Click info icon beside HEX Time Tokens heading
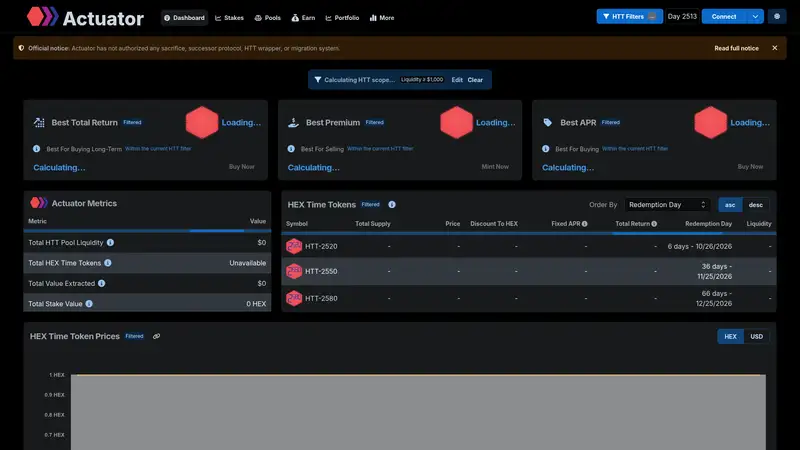Screen dimensions: 800x450 (392, 205)
